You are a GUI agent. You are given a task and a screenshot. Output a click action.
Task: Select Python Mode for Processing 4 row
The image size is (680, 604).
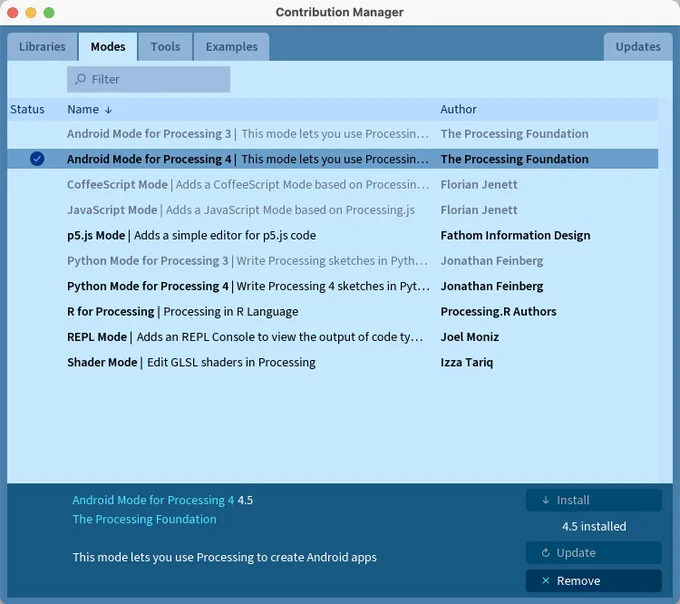pos(333,286)
